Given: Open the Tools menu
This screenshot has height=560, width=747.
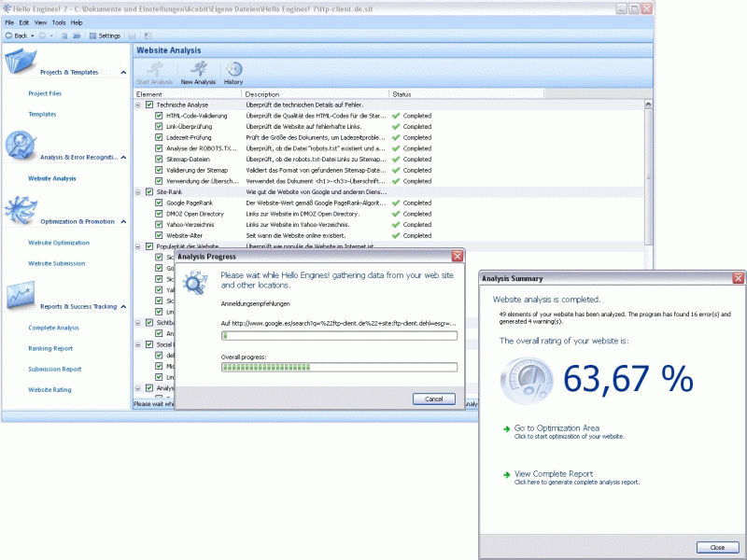Looking at the screenshot, I should (x=59, y=21).
